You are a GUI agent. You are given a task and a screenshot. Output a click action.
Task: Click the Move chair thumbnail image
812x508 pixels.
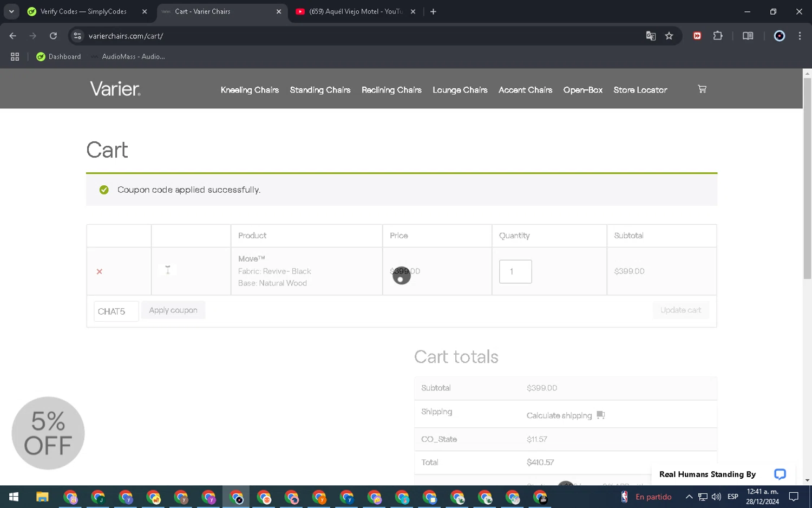coord(168,270)
